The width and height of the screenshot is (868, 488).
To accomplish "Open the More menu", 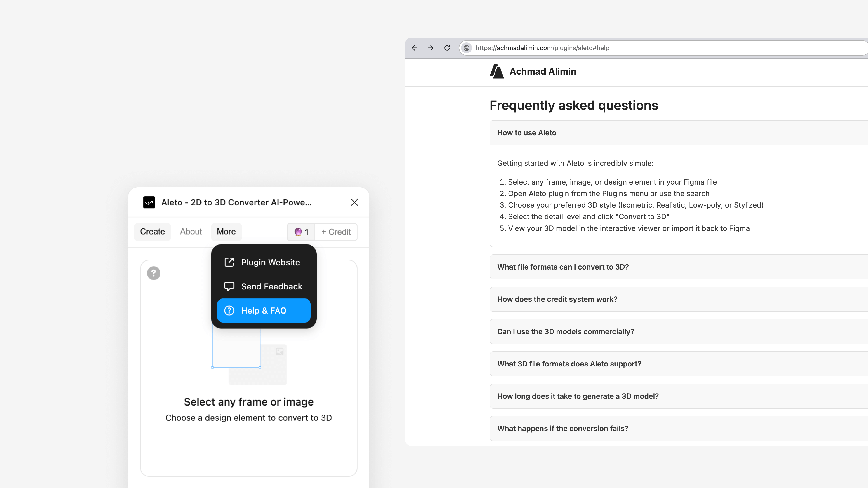I will tap(226, 232).
